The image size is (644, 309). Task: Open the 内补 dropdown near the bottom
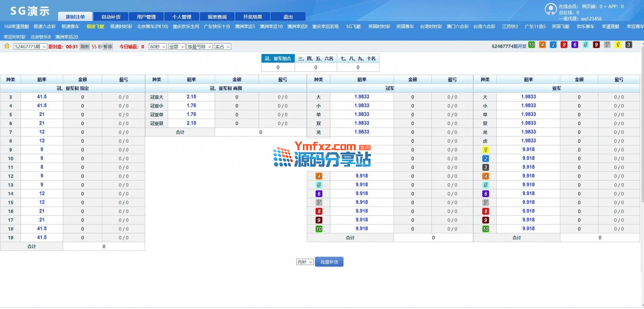305,262
